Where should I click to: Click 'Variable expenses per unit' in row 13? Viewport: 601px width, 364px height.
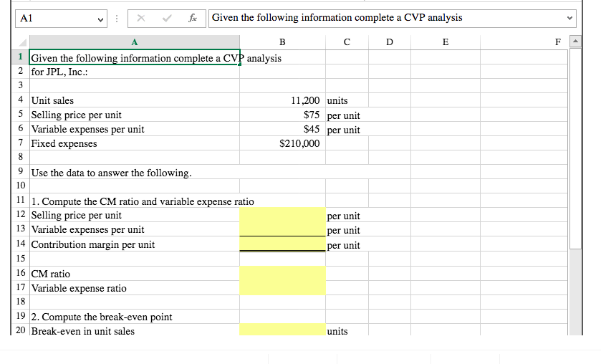coord(135,229)
